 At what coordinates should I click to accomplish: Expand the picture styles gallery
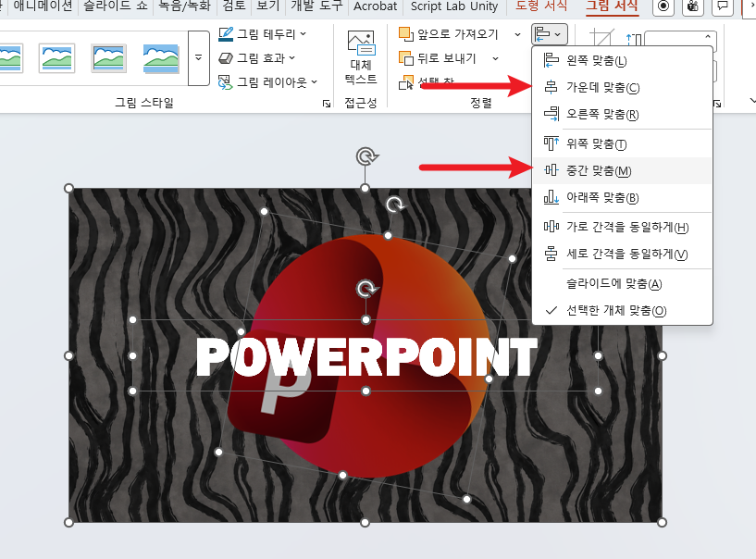tap(199, 58)
